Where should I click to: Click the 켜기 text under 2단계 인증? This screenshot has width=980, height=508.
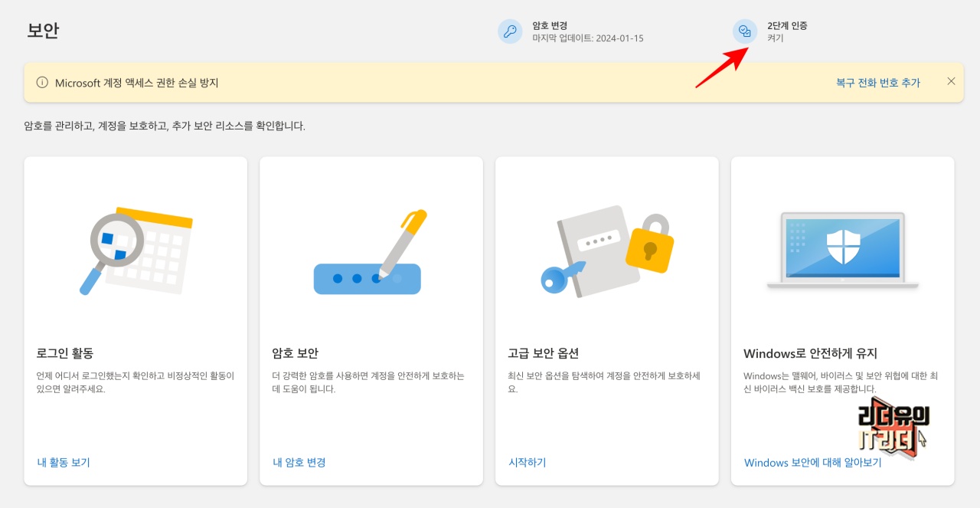pos(776,38)
